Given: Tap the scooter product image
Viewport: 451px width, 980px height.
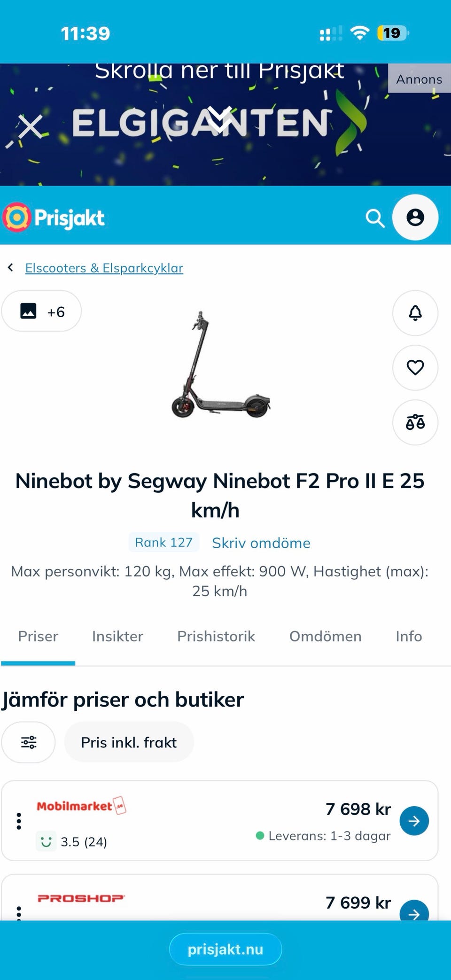Looking at the screenshot, I should click(221, 365).
